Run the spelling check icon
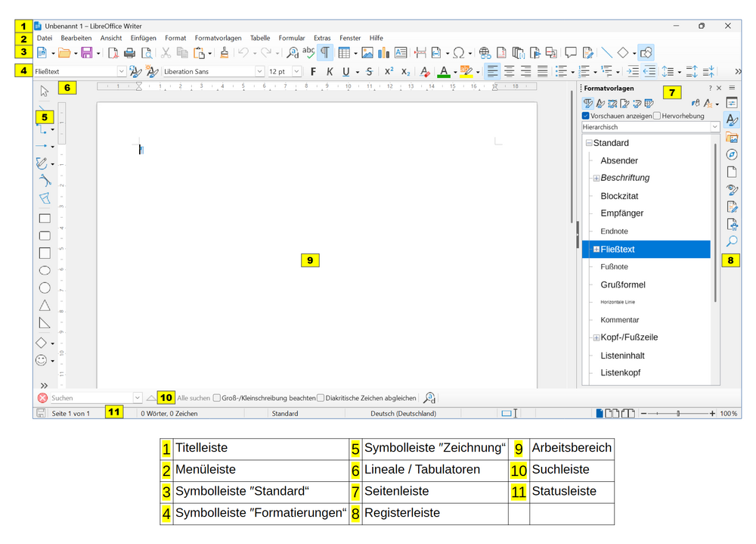The height and width of the screenshot is (544, 756). [x=308, y=52]
